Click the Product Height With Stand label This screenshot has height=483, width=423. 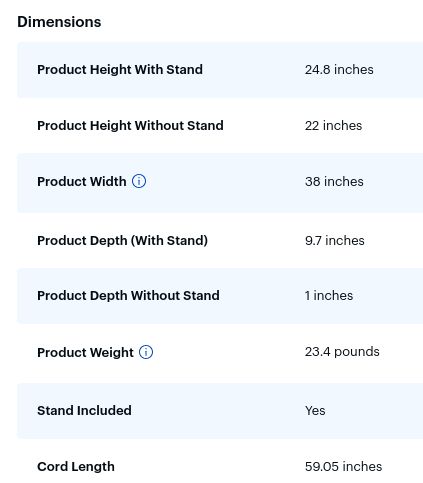click(120, 69)
